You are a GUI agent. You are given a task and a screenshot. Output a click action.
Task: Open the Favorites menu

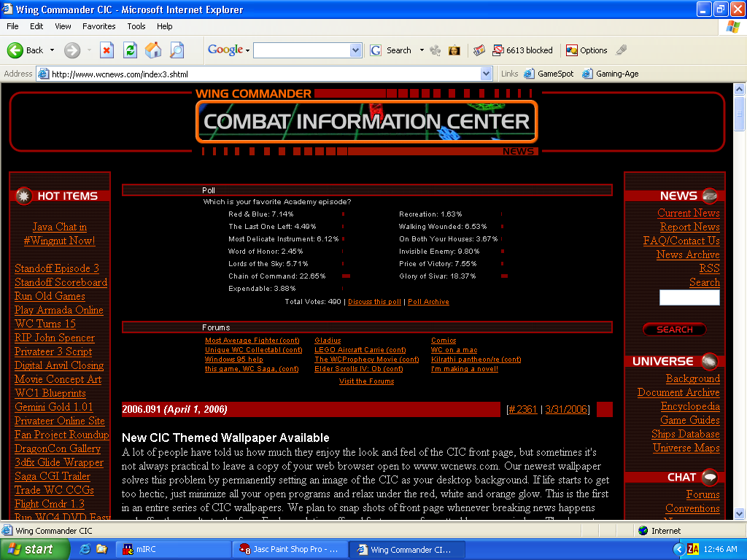coord(98,26)
